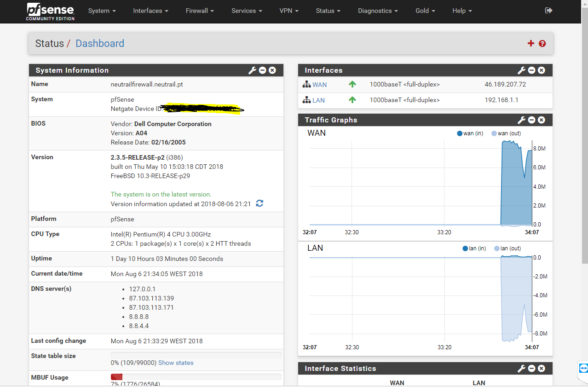Select the FreeBSD 10.3-RELEASE-p29 text
This screenshot has width=588, height=387.
tap(150, 176)
